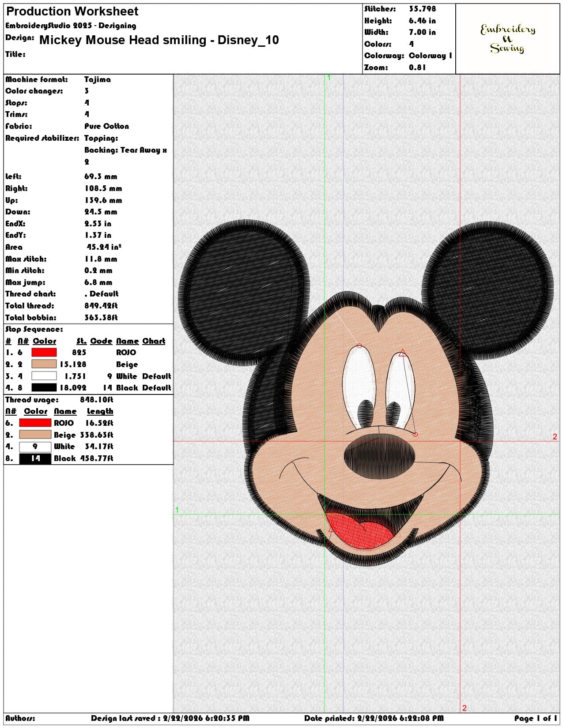Click the Total bobbin value 363.38ft
563x728 pixels.
[101, 318]
